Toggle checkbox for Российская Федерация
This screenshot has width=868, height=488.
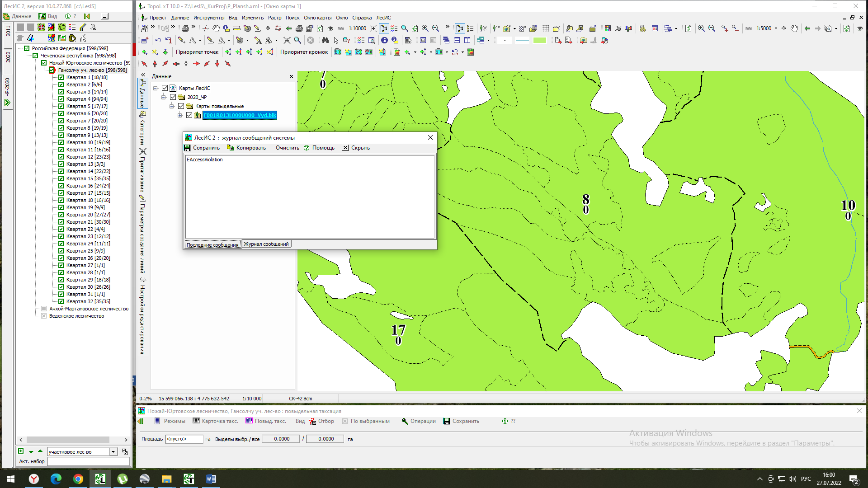(x=27, y=48)
